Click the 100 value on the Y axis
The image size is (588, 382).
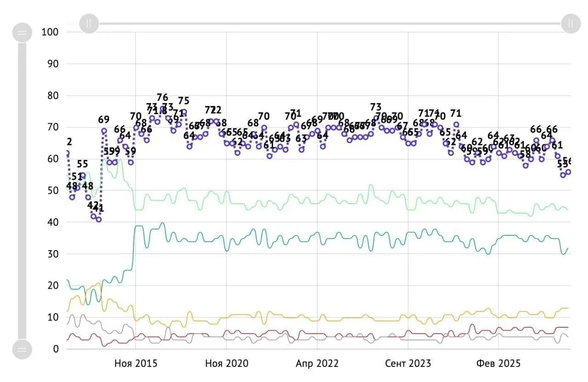pos(50,32)
